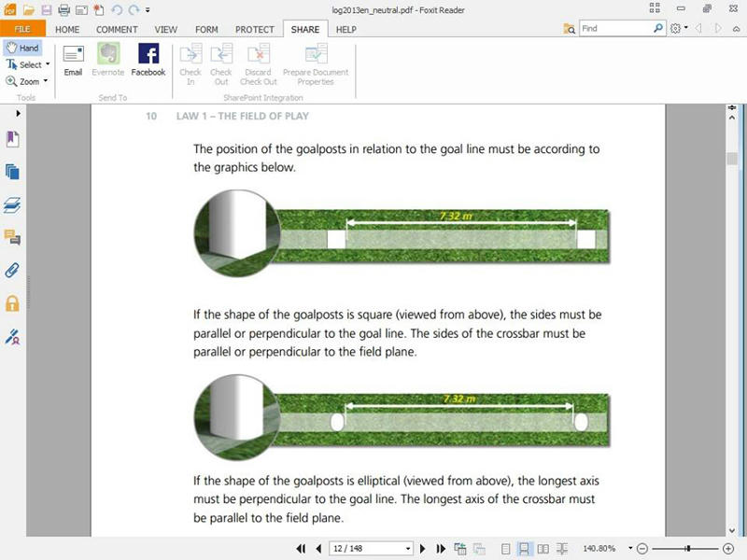Click the find previous arrow
The height and width of the screenshot is (560, 747).
pos(698,29)
